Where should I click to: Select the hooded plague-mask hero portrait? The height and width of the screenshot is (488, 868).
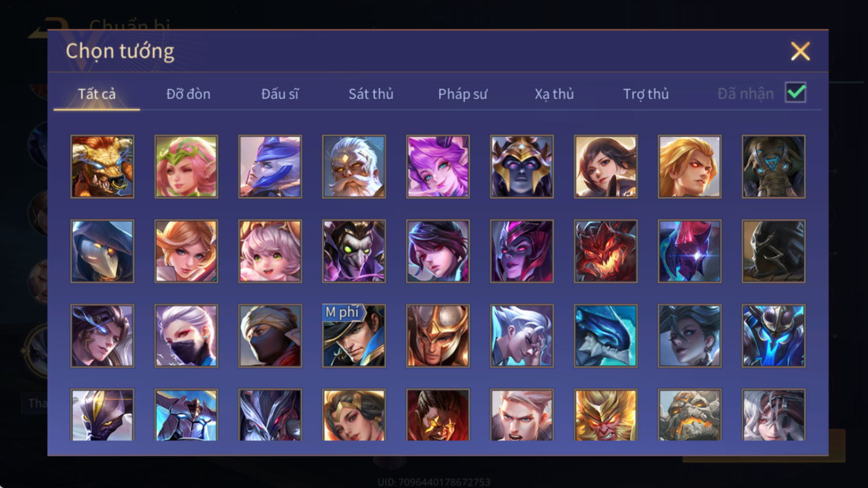102,251
